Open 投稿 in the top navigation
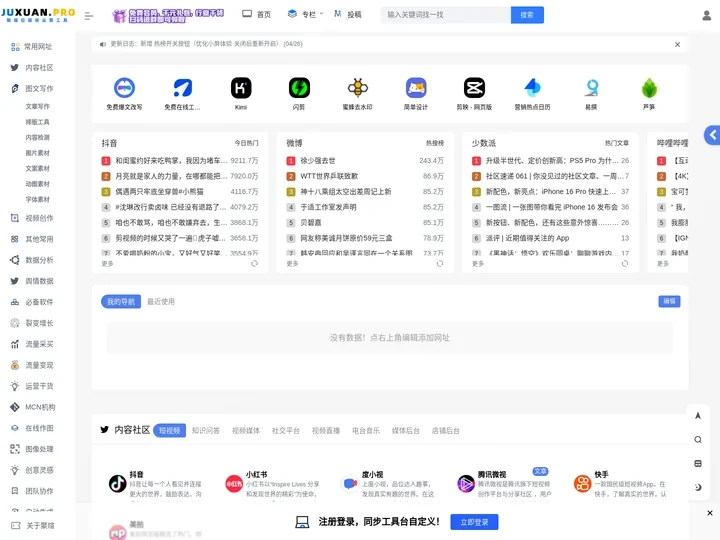Screen dimensions: 720x540 click(348, 14)
